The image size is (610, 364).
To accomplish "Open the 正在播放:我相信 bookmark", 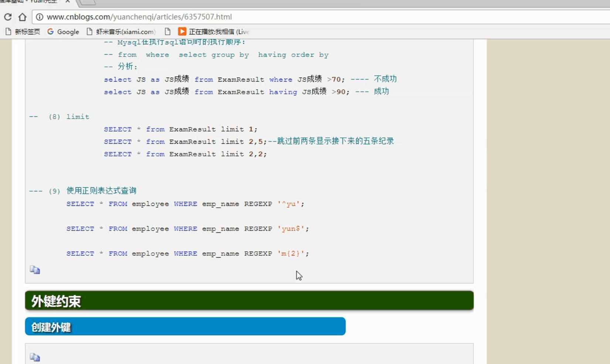I will (214, 32).
